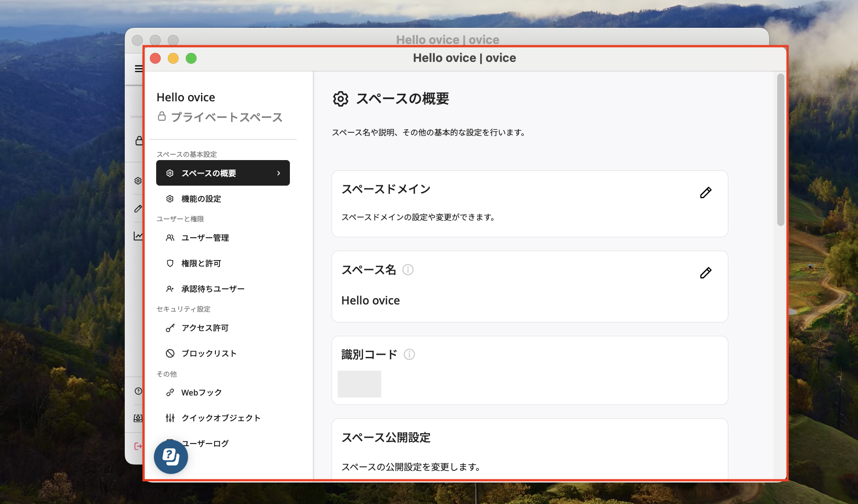Click the key icon beside アクセス許可
The height and width of the screenshot is (504, 858).
coord(170,328)
